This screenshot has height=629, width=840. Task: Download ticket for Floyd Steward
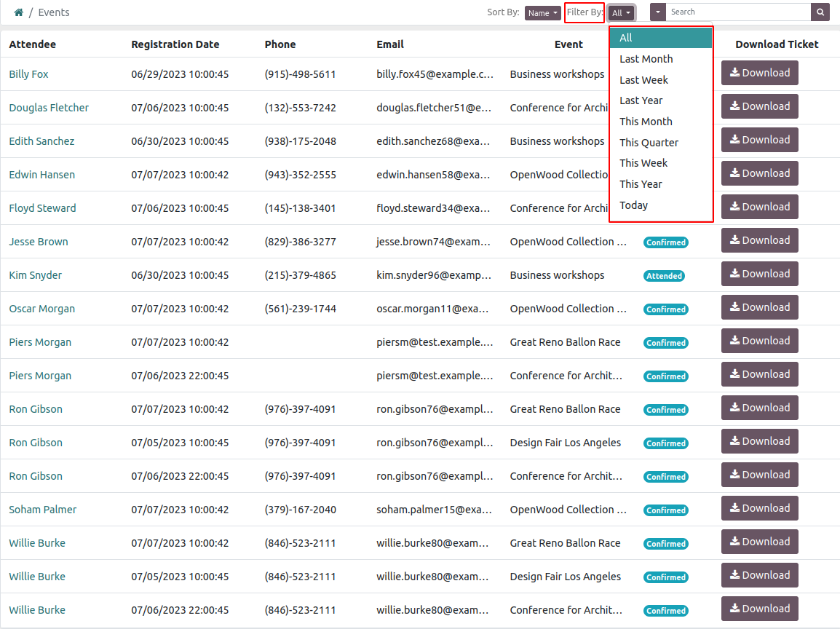[x=760, y=207]
